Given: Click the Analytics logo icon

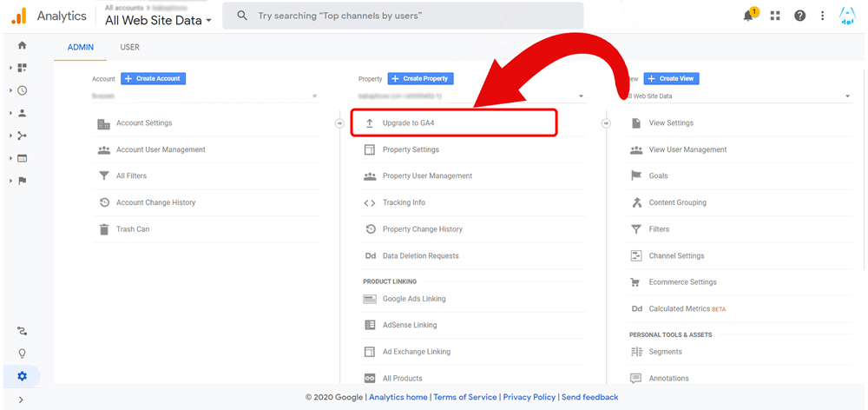Looking at the screenshot, I should (x=19, y=16).
